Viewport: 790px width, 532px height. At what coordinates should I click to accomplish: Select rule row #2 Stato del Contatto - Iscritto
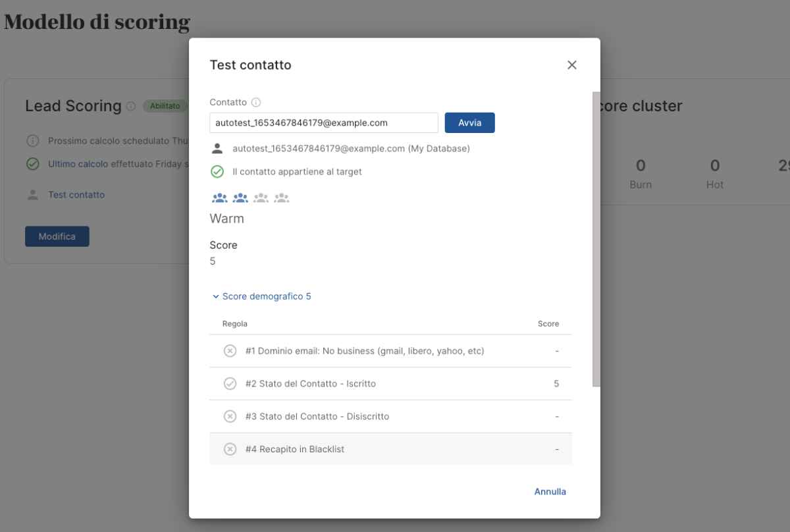pyautogui.click(x=390, y=384)
